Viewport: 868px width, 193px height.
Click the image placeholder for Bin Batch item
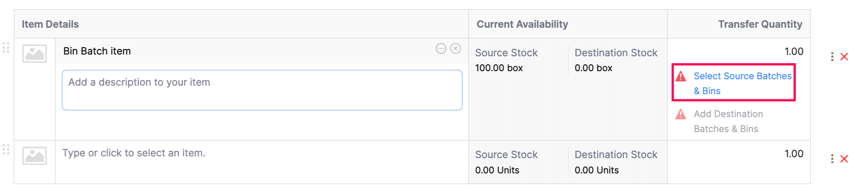(34, 54)
